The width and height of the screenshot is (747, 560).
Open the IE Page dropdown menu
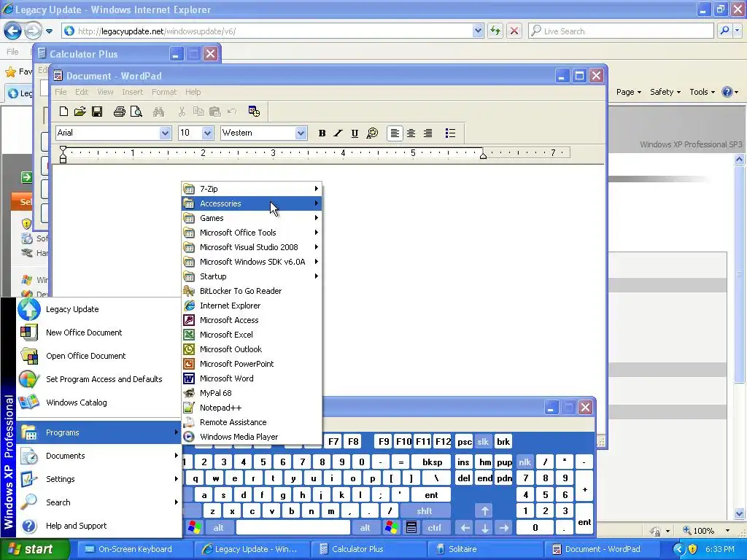point(629,92)
